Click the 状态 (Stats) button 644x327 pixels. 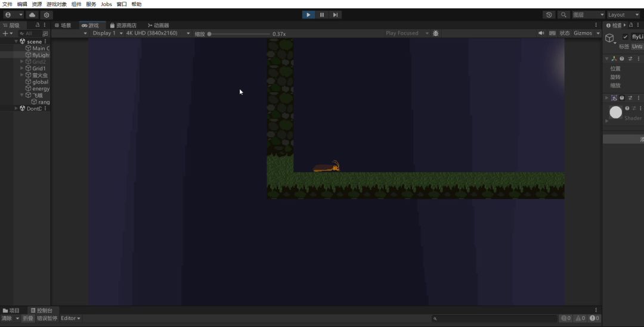point(564,33)
